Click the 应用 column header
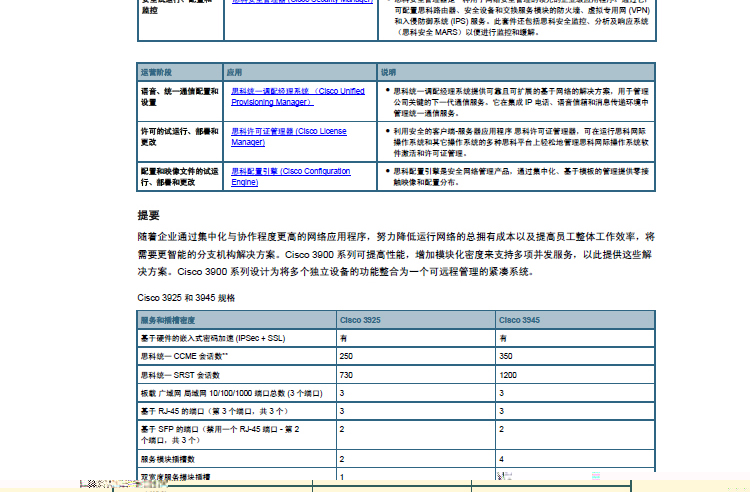 [235, 73]
